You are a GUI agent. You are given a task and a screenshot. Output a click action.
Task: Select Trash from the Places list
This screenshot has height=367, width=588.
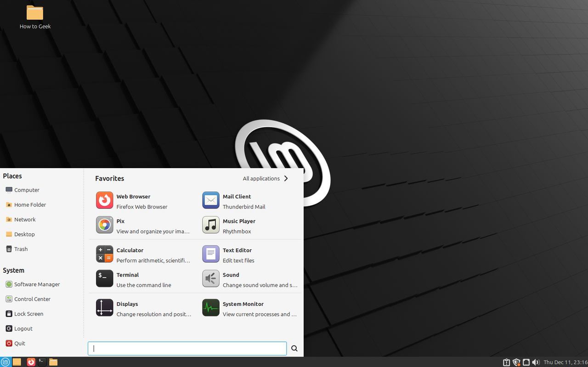21,248
